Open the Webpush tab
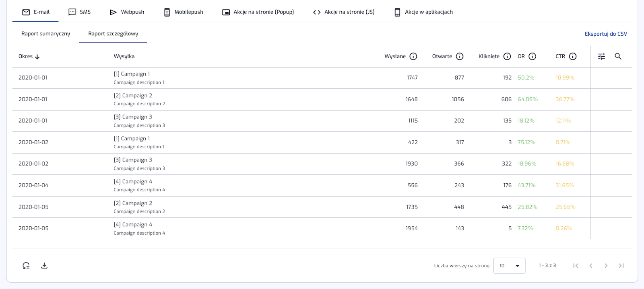The width and height of the screenshot is (644, 289). (127, 12)
